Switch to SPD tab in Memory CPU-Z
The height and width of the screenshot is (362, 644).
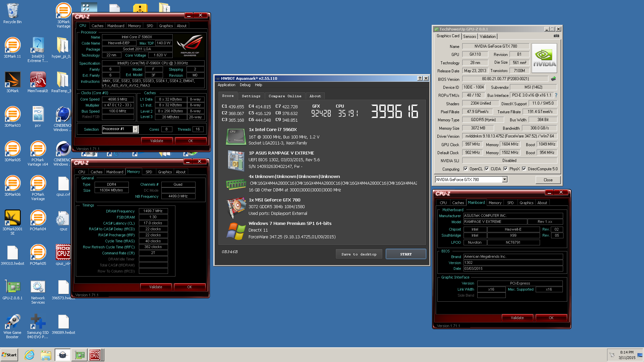tap(149, 172)
